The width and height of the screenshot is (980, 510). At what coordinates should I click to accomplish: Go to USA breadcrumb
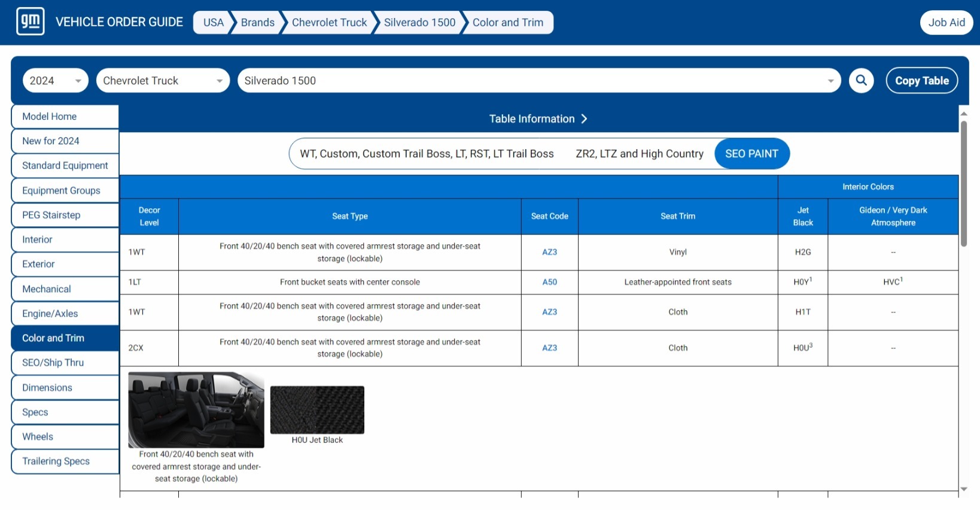pos(213,22)
